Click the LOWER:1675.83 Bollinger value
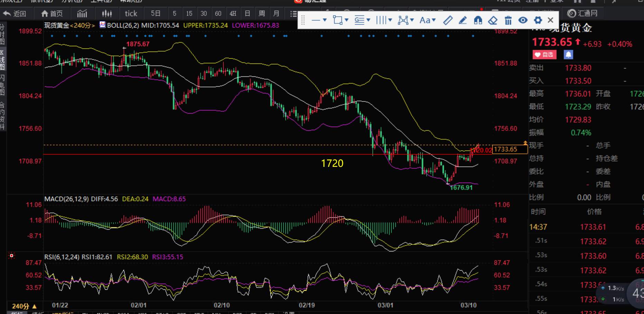Image resolution: width=644 pixels, height=314 pixels. click(x=255, y=25)
